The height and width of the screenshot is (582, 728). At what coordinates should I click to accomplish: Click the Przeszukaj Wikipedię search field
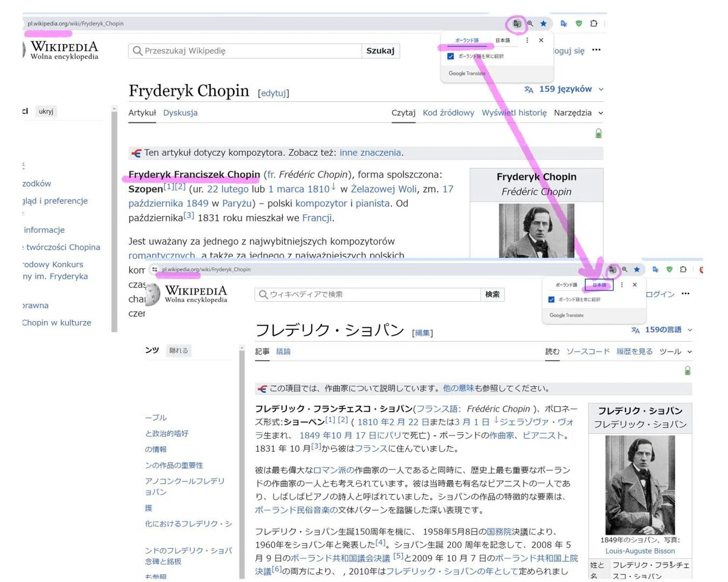[x=245, y=51]
